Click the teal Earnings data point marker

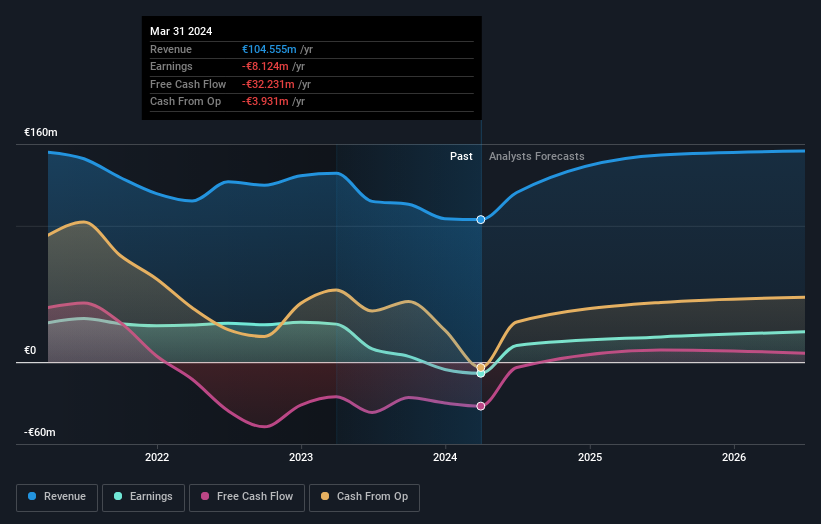(481, 374)
